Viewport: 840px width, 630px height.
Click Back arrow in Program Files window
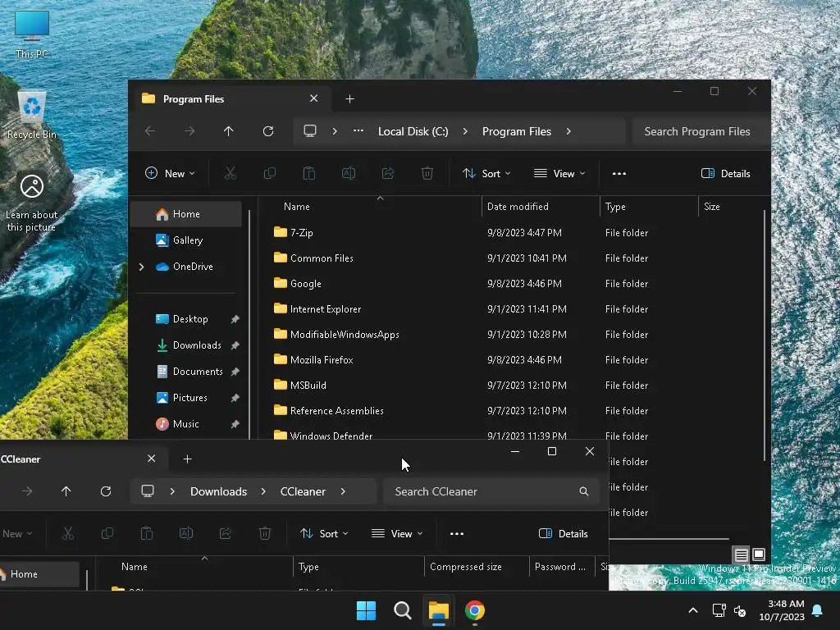[x=150, y=131]
